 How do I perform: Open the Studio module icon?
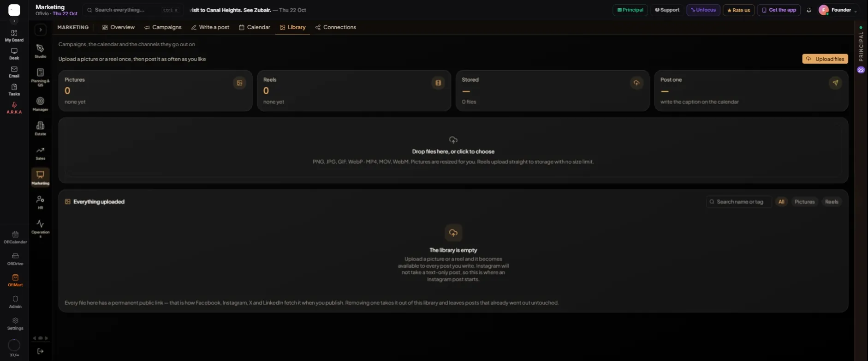41,51
